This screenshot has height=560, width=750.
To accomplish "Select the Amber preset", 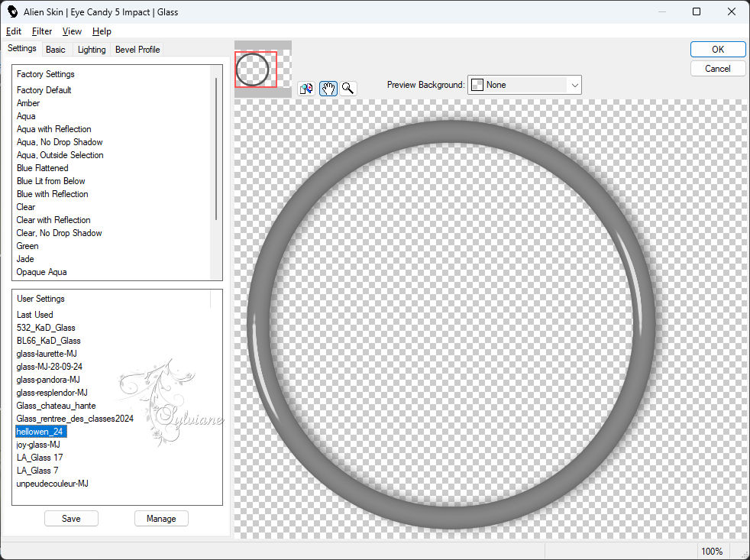I will (x=28, y=103).
